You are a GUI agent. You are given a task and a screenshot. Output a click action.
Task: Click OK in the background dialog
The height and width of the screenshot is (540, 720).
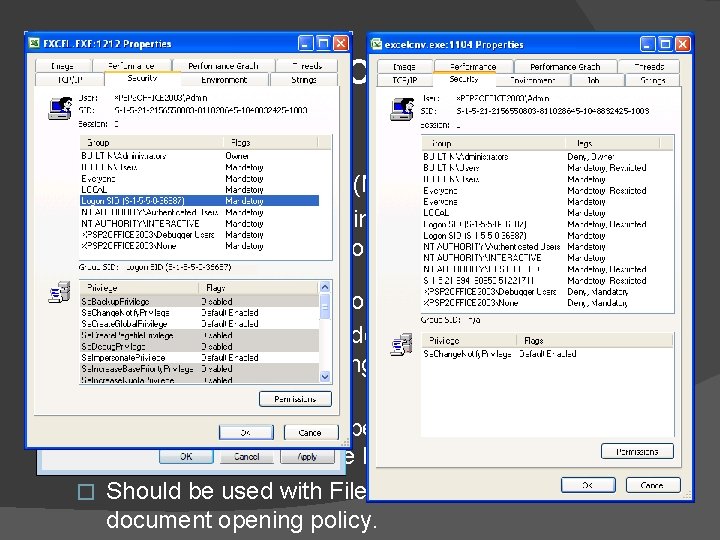coord(186,456)
